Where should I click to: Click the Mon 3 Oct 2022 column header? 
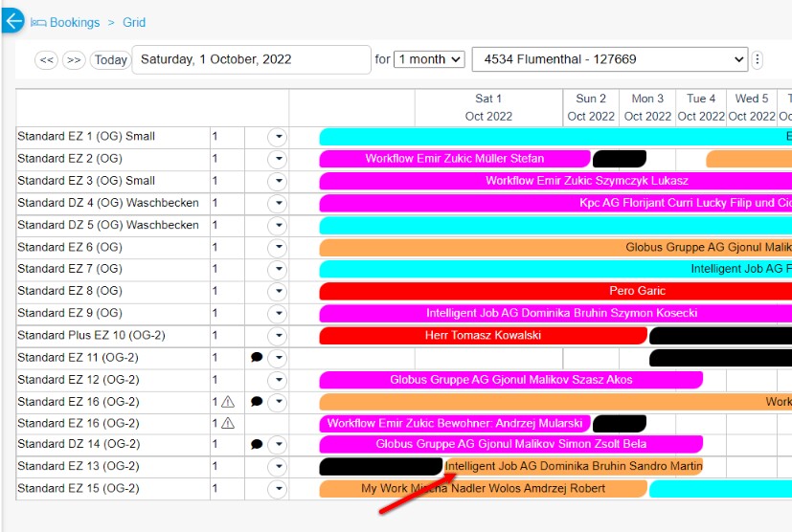(x=647, y=107)
